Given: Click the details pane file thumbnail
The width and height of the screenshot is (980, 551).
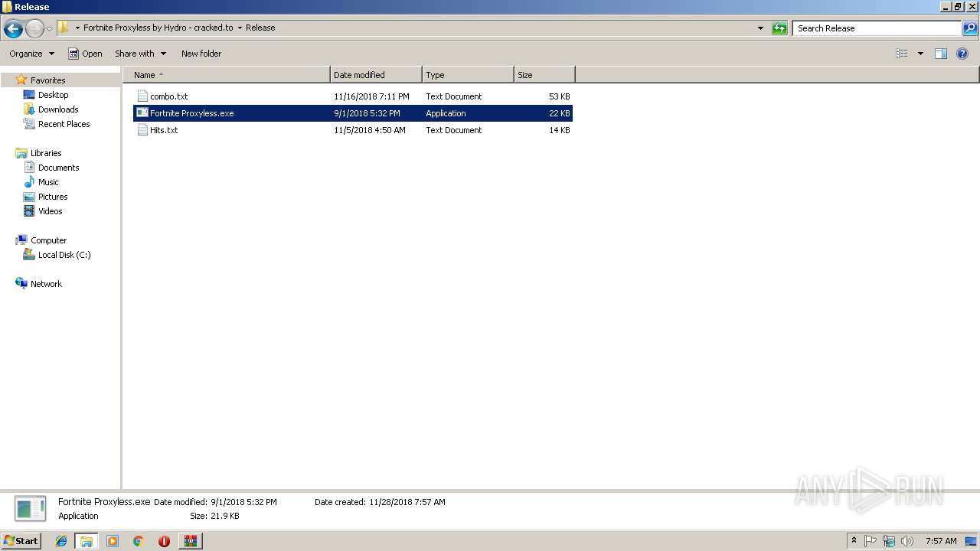Looking at the screenshot, I should tap(31, 509).
